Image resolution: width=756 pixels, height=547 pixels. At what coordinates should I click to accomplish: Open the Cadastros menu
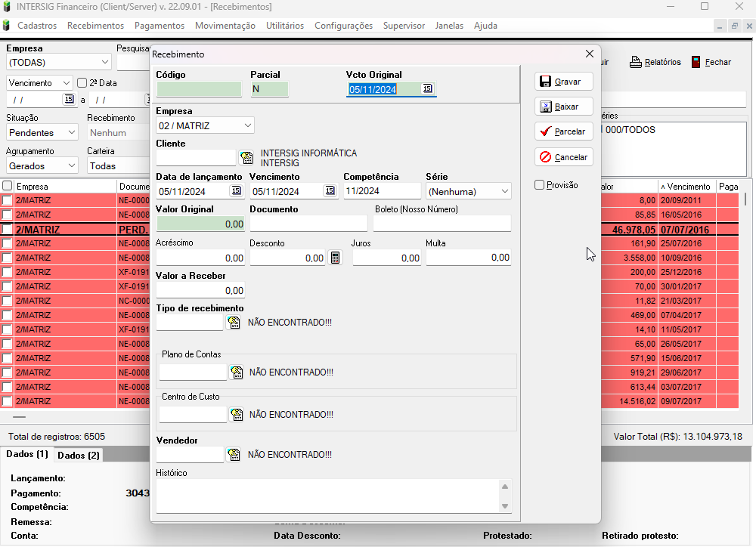(37, 26)
